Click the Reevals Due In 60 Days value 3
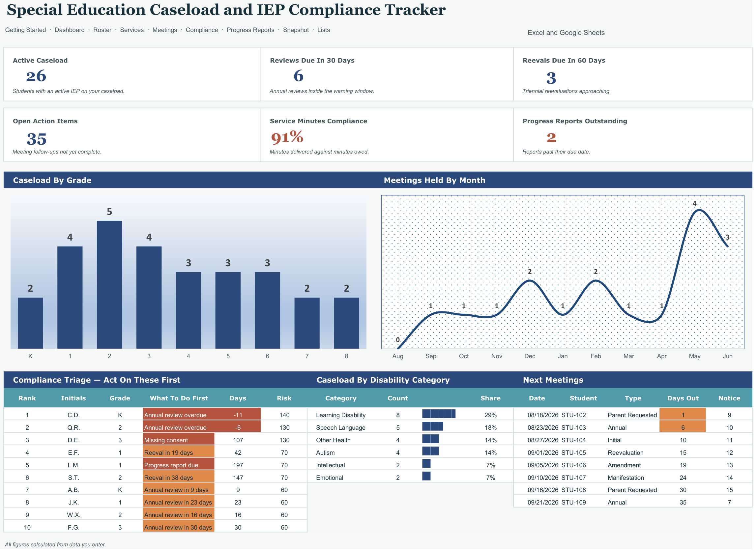The image size is (756, 551). (552, 78)
